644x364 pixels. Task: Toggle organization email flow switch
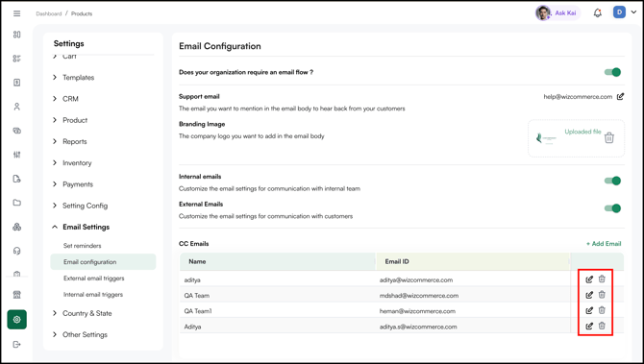point(612,72)
